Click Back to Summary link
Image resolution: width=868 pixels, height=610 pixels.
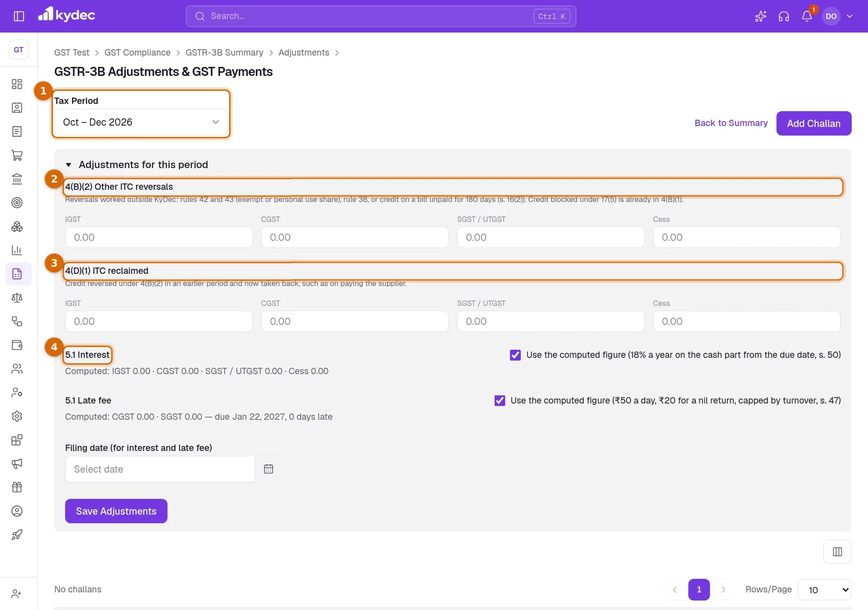pyautogui.click(x=731, y=123)
